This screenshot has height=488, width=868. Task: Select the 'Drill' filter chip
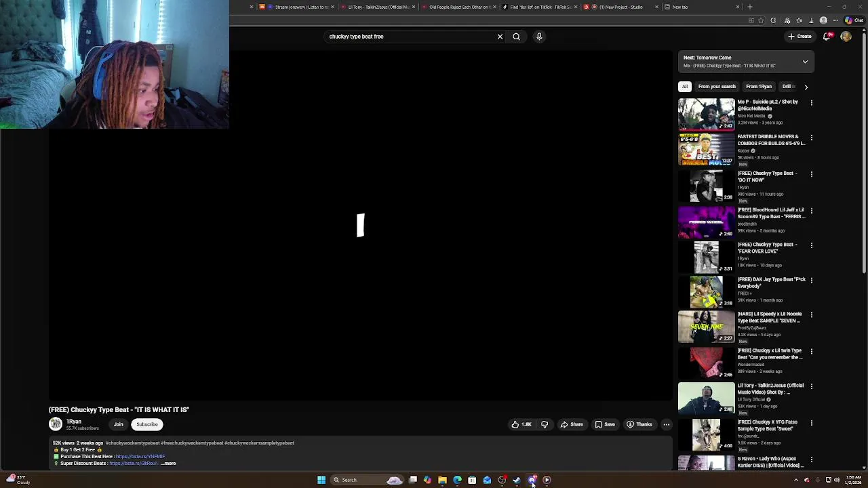click(x=788, y=87)
